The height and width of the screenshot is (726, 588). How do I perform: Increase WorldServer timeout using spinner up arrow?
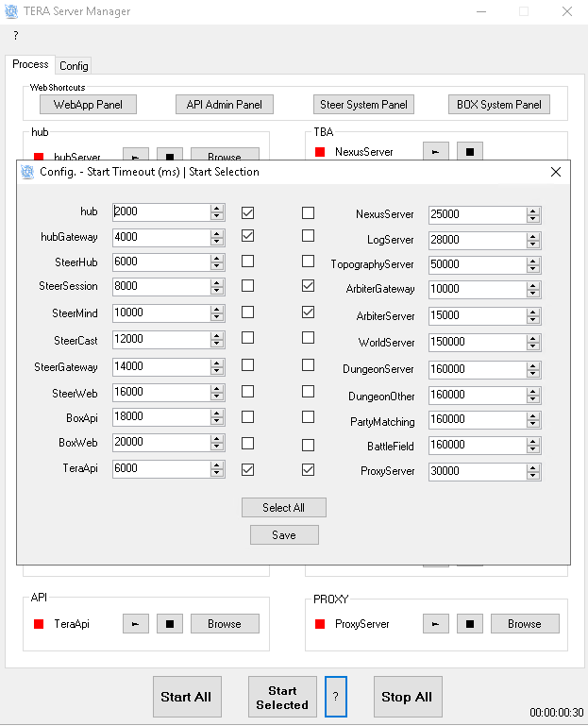pyautogui.click(x=533, y=339)
